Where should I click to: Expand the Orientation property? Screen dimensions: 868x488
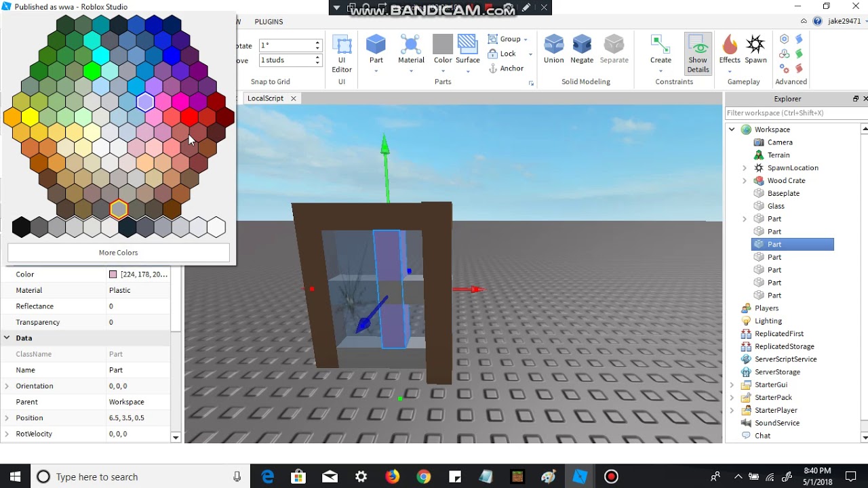(7, 386)
